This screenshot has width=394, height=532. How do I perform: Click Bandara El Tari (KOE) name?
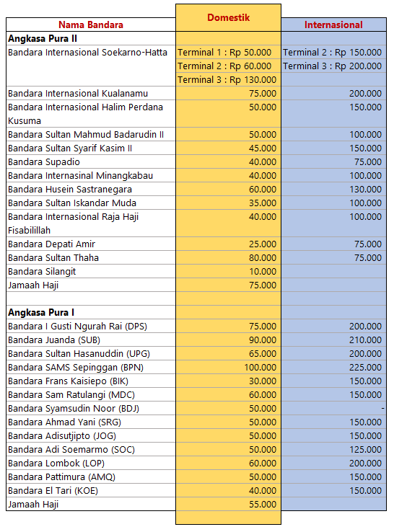click(53, 491)
